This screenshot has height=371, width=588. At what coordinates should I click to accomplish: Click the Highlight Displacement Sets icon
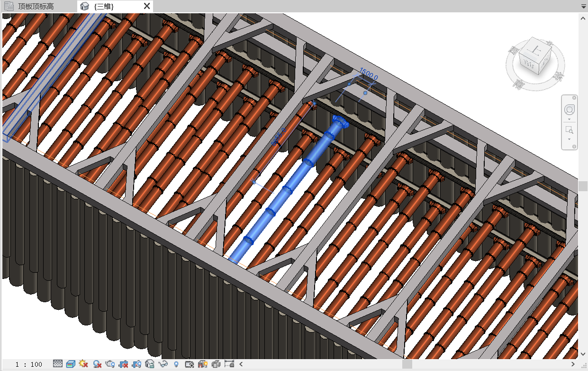[x=216, y=364]
